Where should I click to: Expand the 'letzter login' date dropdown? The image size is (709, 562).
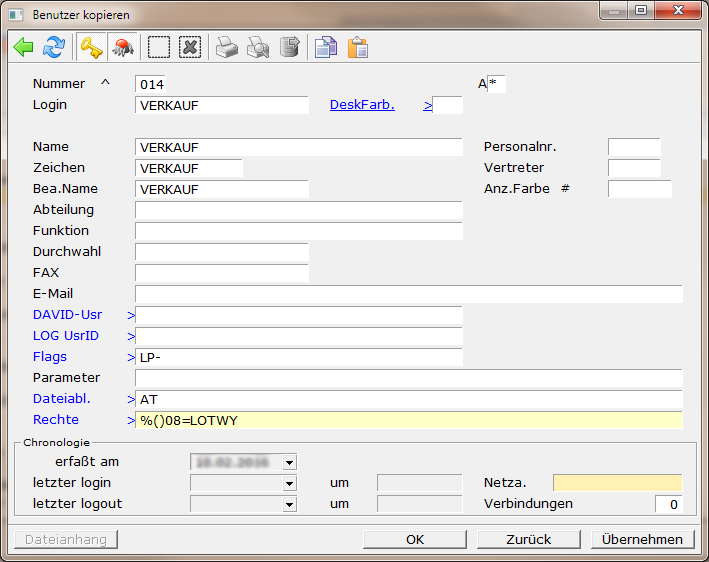pyautogui.click(x=289, y=483)
